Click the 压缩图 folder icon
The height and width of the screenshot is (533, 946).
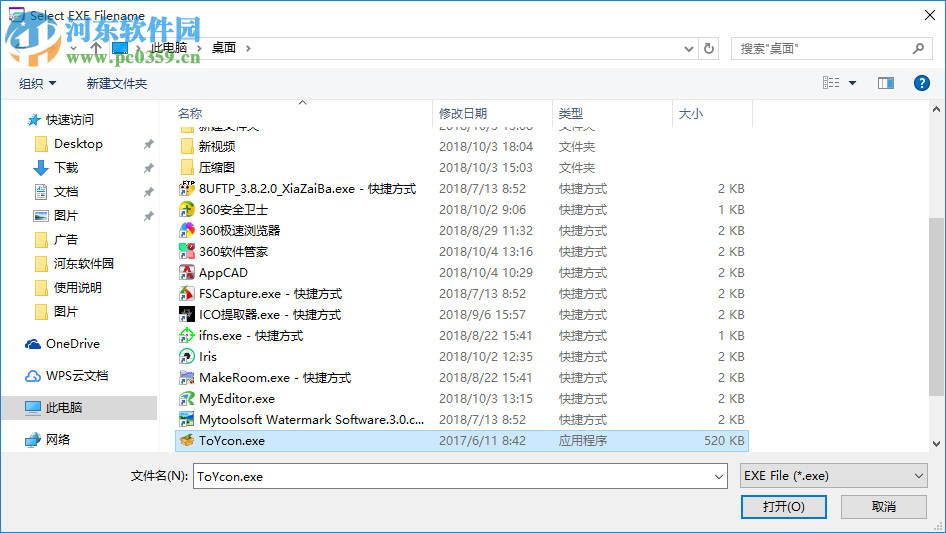tap(187, 168)
